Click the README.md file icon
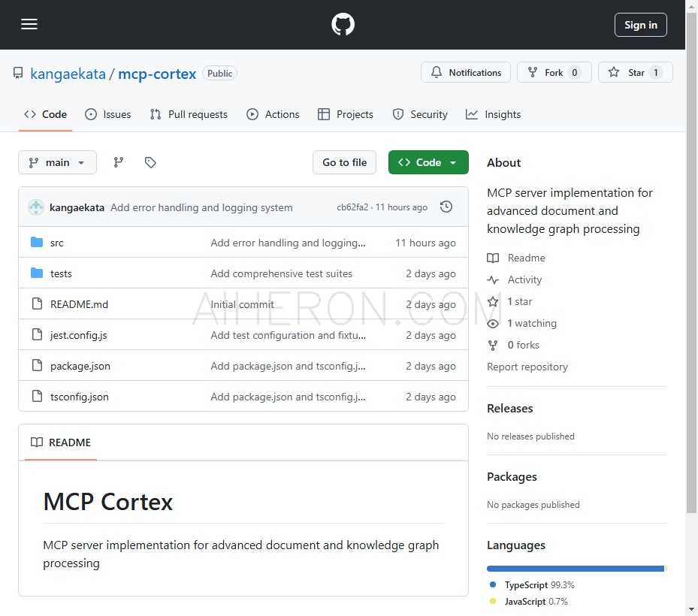Image resolution: width=698 pixels, height=616 pixels. click(x=37, y=303)
